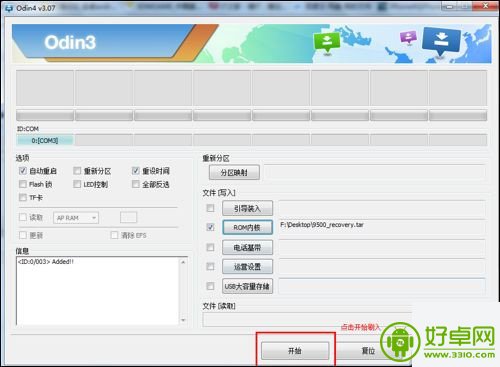Click the 开始 start button
This screenshot has height=367, width=500.
295,351
